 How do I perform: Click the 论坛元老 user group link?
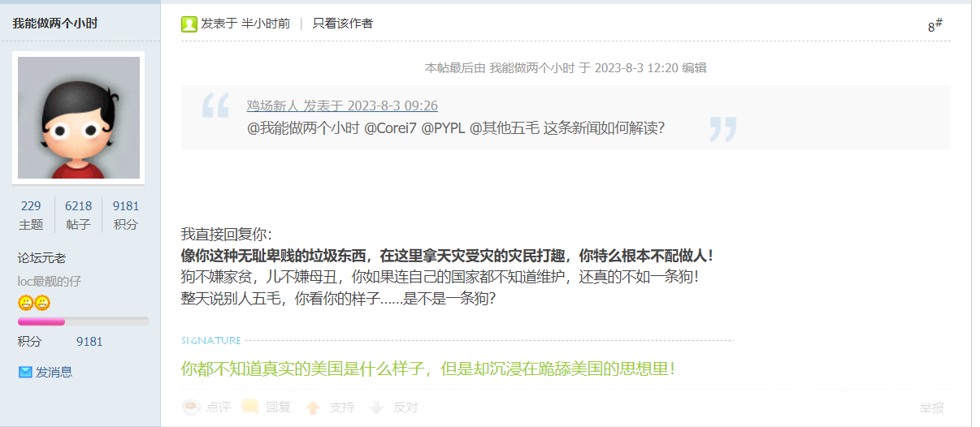tap(42, 257)
